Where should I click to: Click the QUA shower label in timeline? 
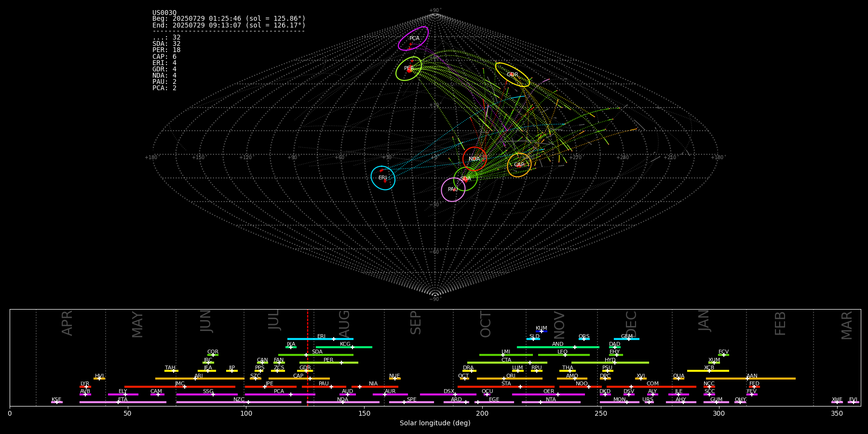point(678,376)
